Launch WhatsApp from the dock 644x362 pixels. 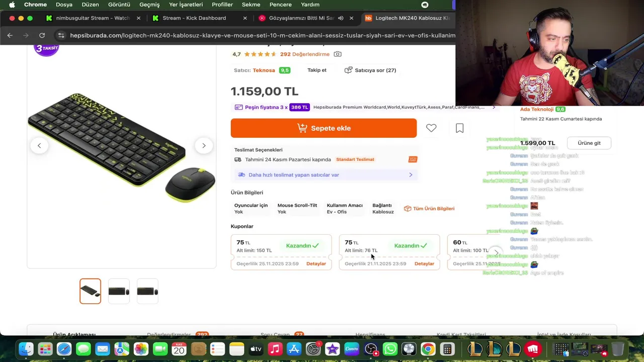(x=390, y=348)
